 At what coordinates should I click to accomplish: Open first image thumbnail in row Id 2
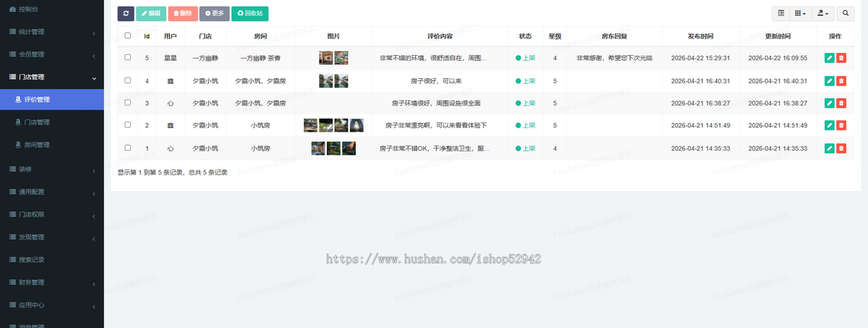coord(310,126)
